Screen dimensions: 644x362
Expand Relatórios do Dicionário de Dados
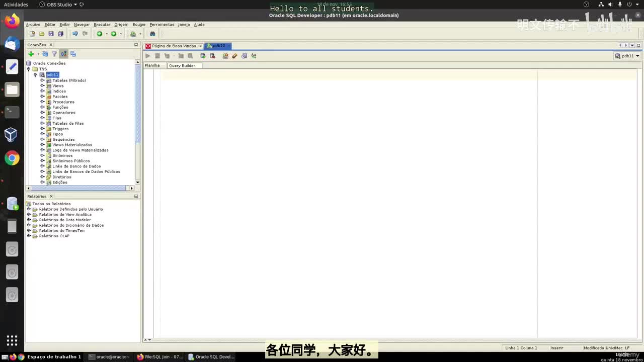pyautogui.click(x=29, y=225)
